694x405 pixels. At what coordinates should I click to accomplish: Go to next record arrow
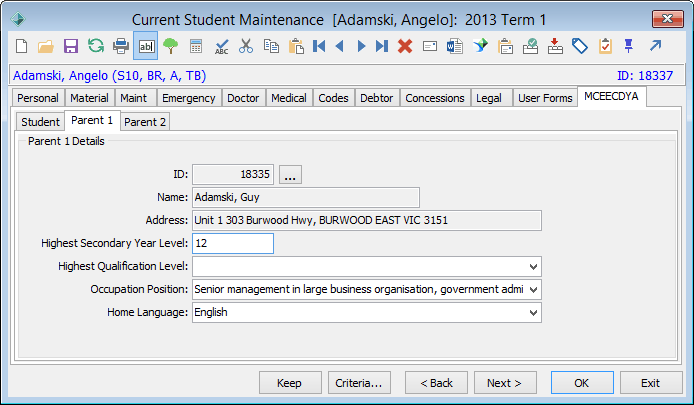[361, 46]
